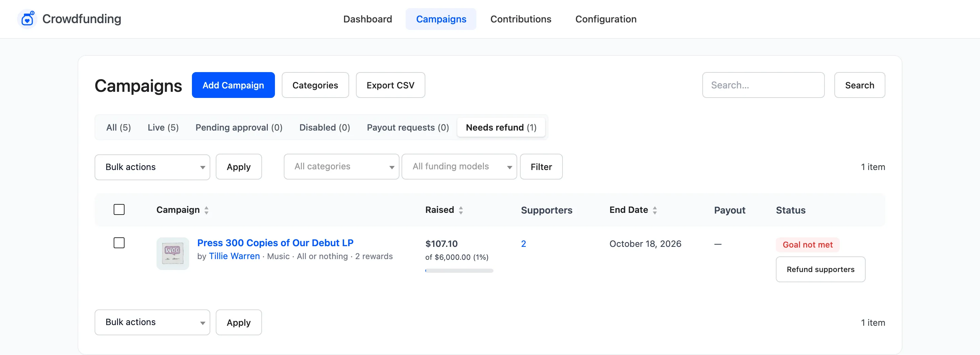Click the Supporters column header

coord(546,210)
